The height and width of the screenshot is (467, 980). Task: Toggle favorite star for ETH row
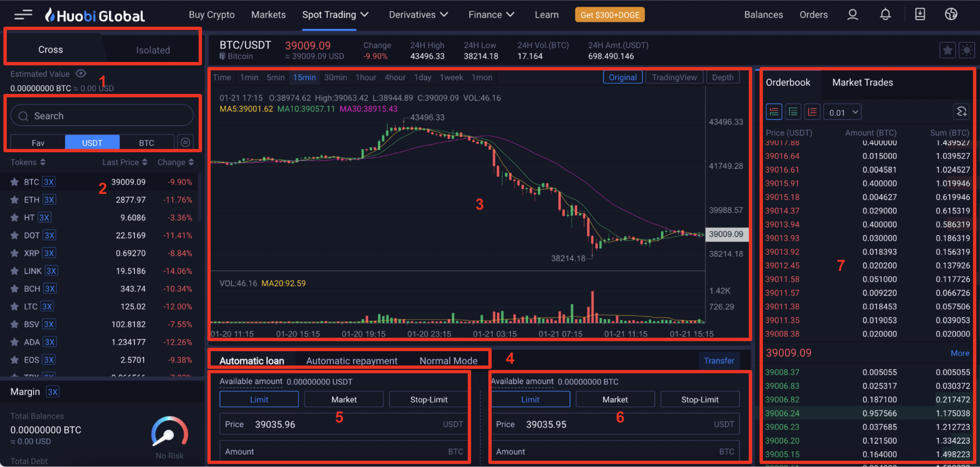point(14,200)
